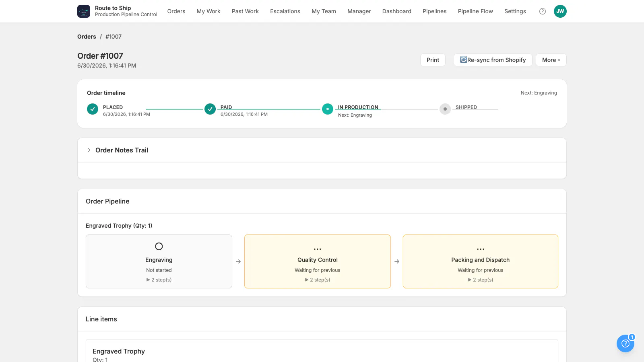Expand Packing and Dispatch's 2 step(s) disclosure

481,280
